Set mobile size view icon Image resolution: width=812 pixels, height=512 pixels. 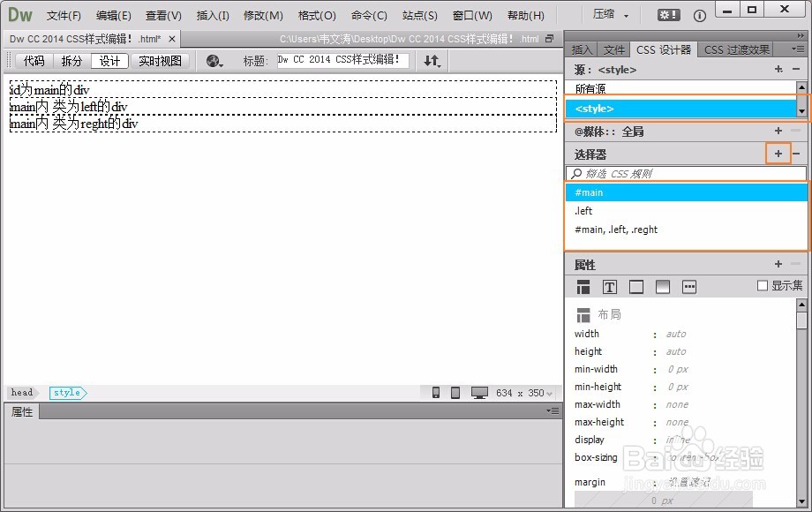436,393
